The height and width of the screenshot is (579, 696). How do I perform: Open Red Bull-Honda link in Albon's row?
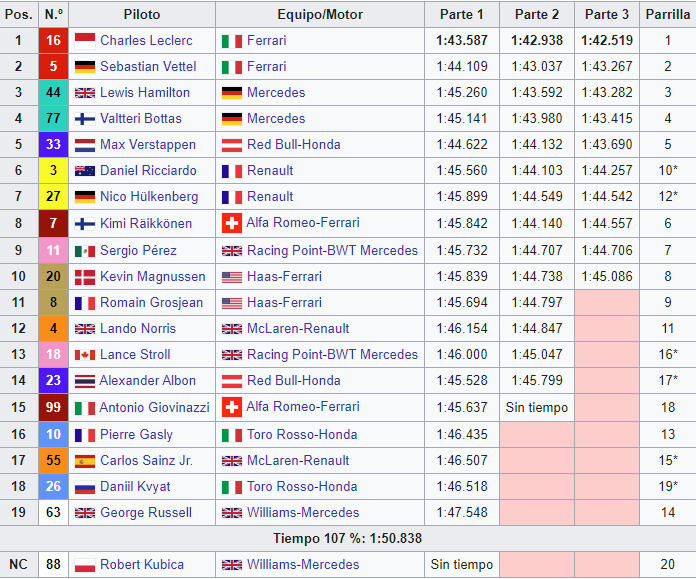(294, 381)
